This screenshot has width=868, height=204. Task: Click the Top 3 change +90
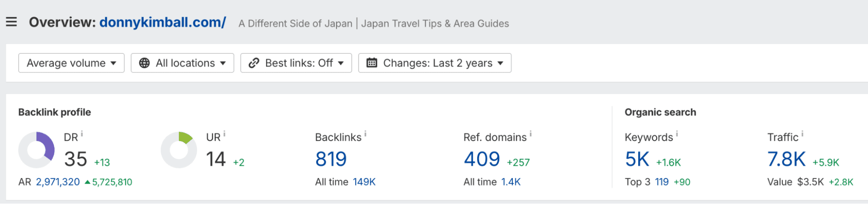[682, 182]
